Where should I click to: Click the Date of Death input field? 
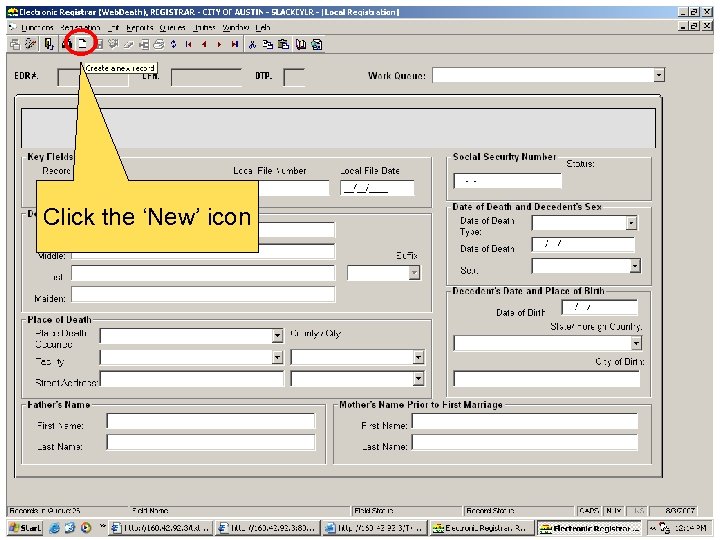click(583, 245)
